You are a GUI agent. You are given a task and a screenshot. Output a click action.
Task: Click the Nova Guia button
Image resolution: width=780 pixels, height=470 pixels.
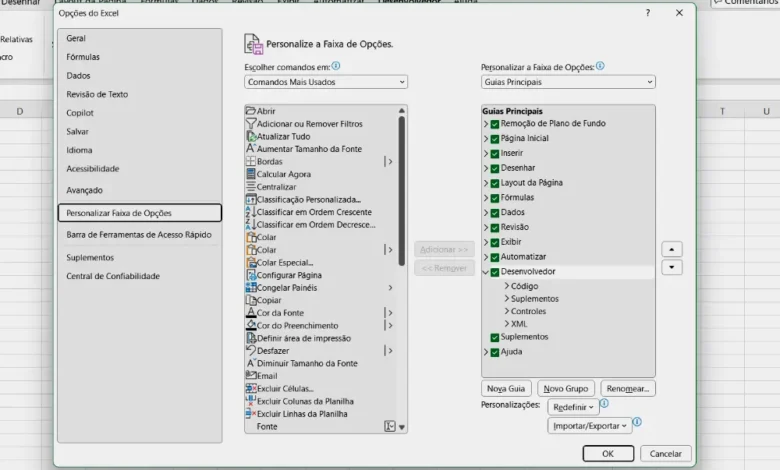[x=506, y=388]
